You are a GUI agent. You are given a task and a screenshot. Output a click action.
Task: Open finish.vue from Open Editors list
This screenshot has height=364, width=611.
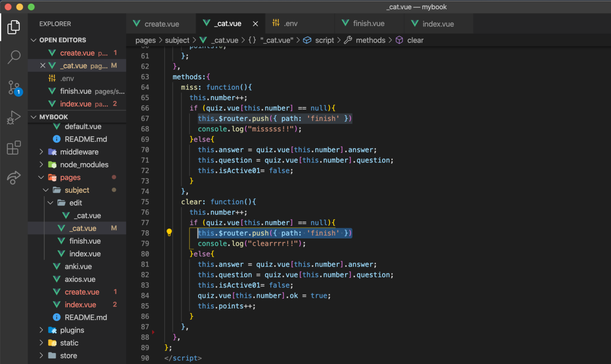pos(77,91)
